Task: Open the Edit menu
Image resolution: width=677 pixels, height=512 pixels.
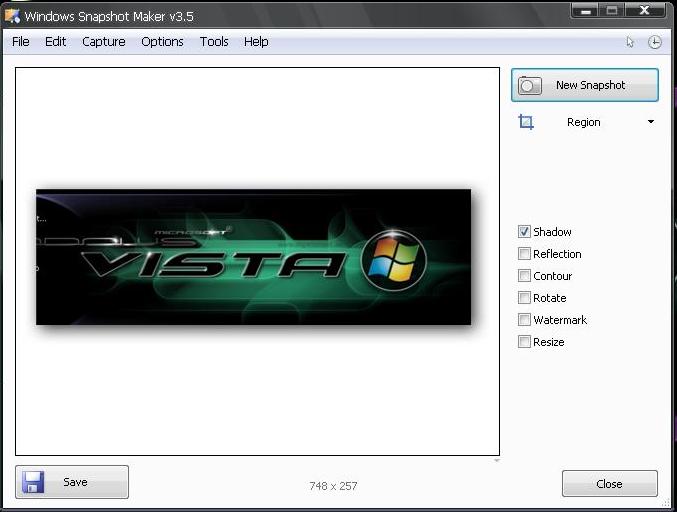Action: click(55, 41)
